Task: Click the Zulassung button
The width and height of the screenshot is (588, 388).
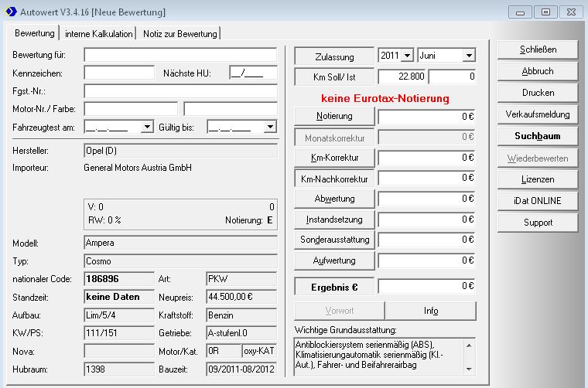Action: pyautogui.click(x=334, y=57)
